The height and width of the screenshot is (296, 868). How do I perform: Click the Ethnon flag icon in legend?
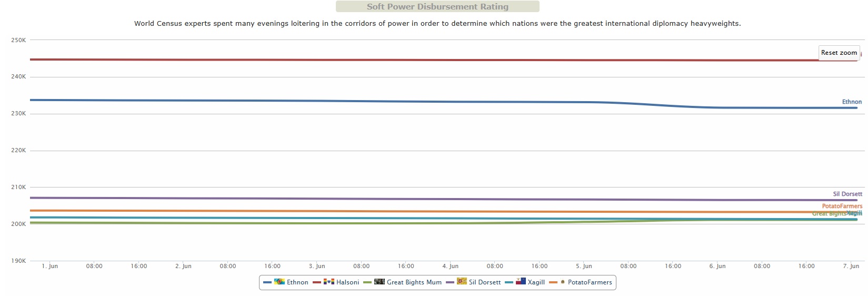tap(280, 282)
